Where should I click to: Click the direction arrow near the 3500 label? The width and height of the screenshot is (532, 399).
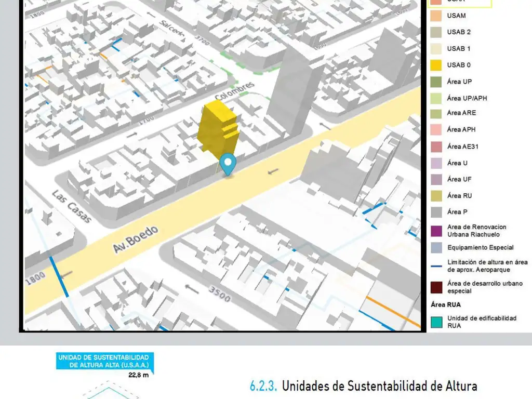pos(192,289)
